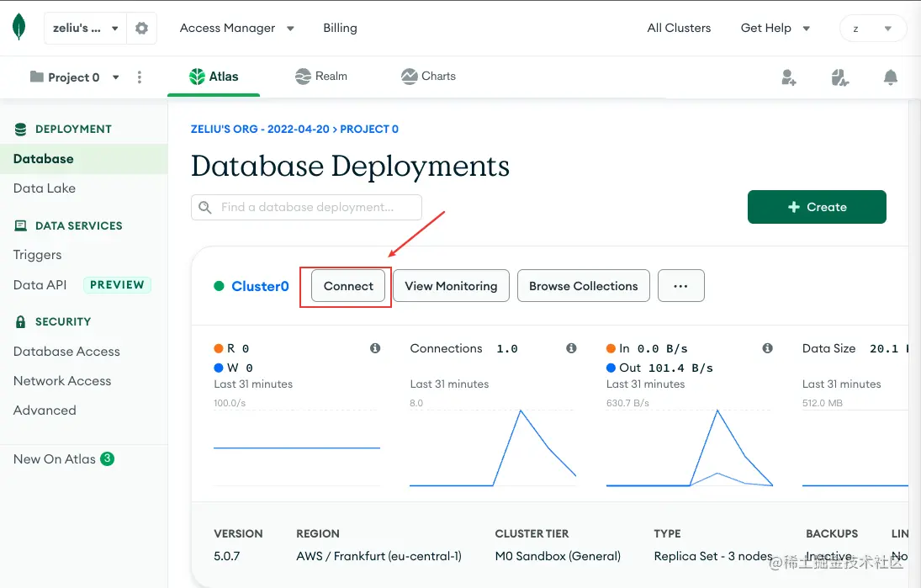Switch to the Atlas tab

[214, 77]
